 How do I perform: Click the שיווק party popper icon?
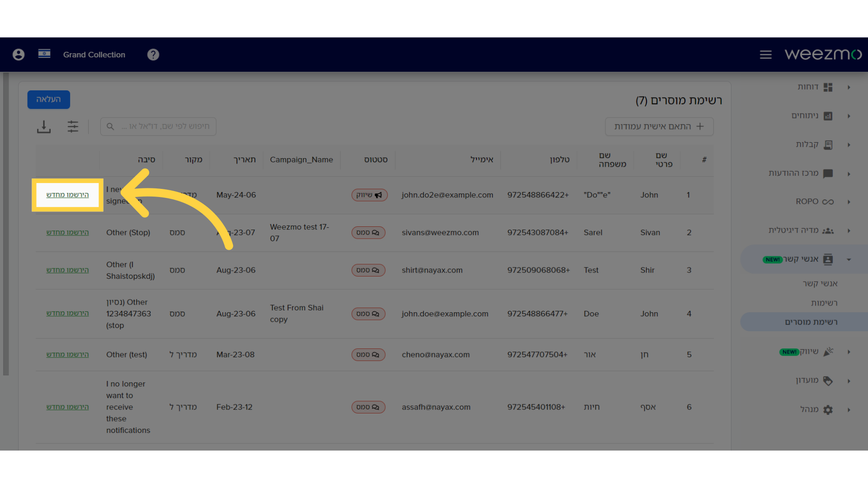click(x=828, y=352)
